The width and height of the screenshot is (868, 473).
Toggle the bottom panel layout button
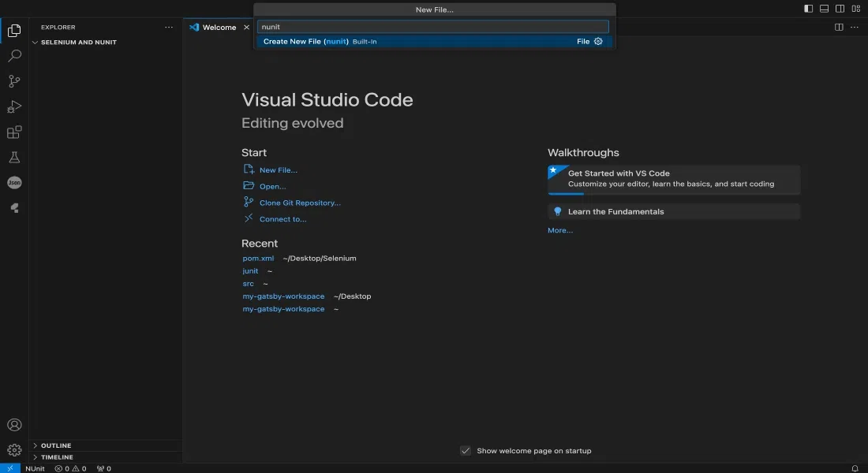(x=824, y=9)
